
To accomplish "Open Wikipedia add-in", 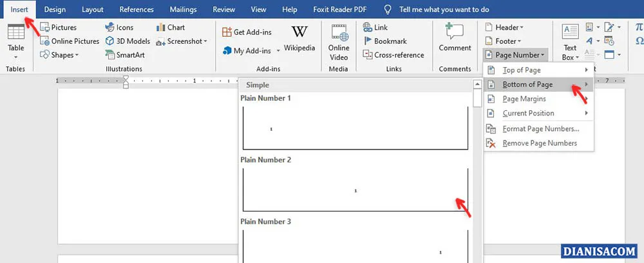I will click(x=299, y=38).
